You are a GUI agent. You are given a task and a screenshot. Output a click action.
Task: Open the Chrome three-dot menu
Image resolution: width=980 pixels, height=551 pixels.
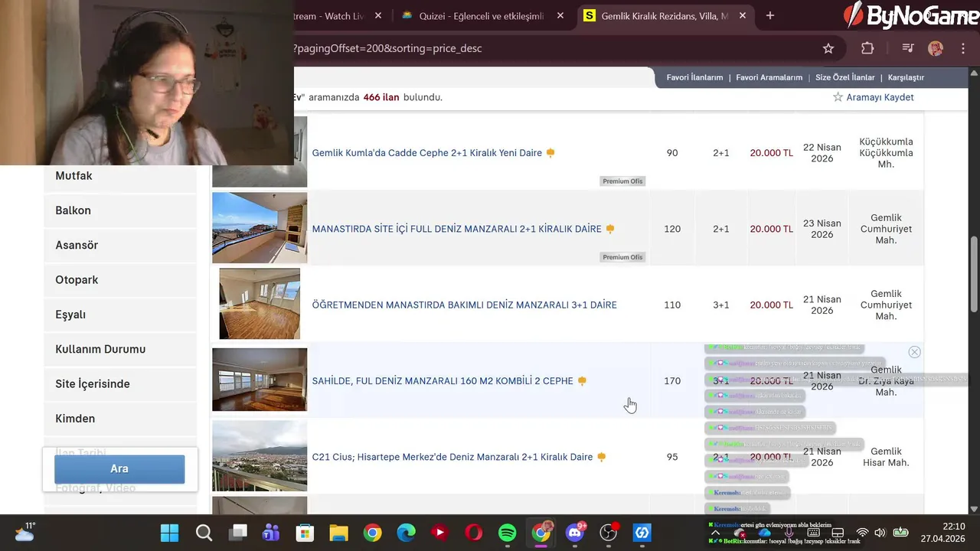pyautogui.click(x=963, y=48)
